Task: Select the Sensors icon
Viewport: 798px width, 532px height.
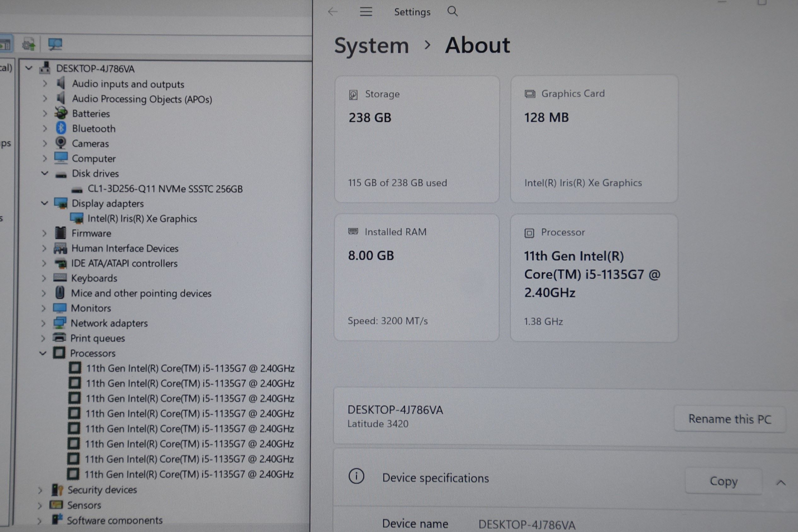Action: [x=56, y=505]
